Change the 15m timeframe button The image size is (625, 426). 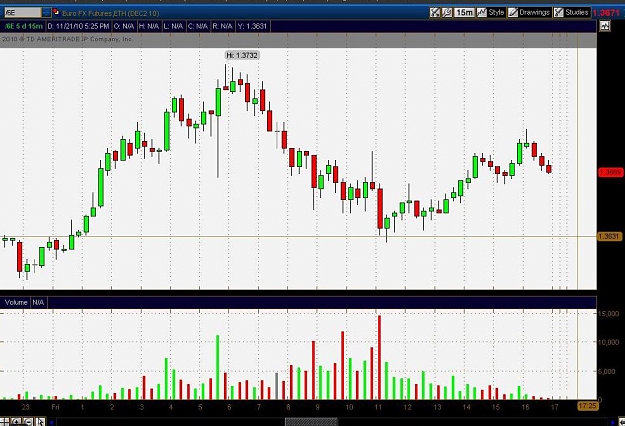point(464,13)
